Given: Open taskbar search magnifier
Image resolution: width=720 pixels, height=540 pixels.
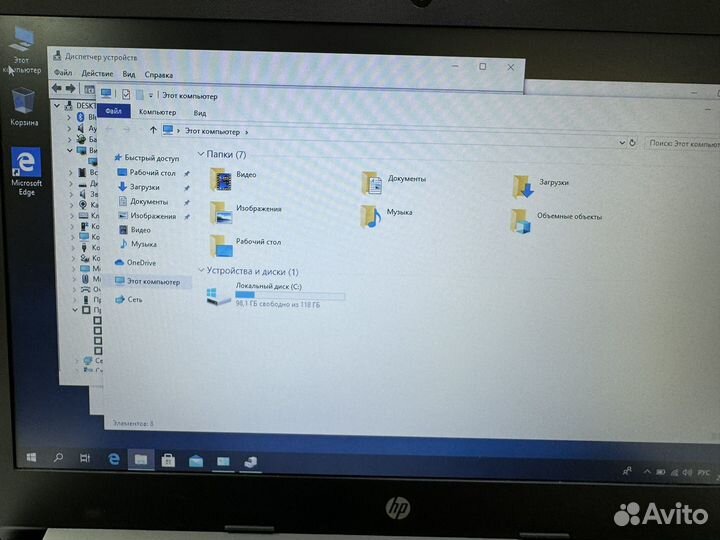Looking at the screenshot, I should coord(58,457).
